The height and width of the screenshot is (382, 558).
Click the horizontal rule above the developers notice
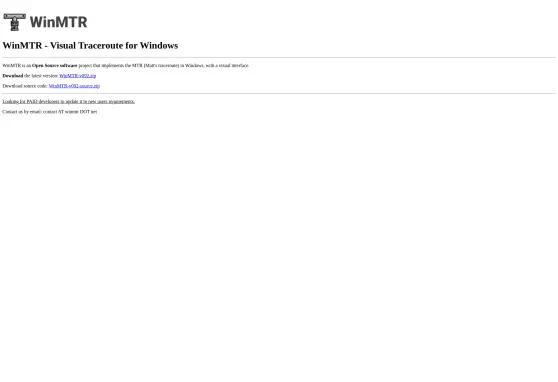pos(279,94)
